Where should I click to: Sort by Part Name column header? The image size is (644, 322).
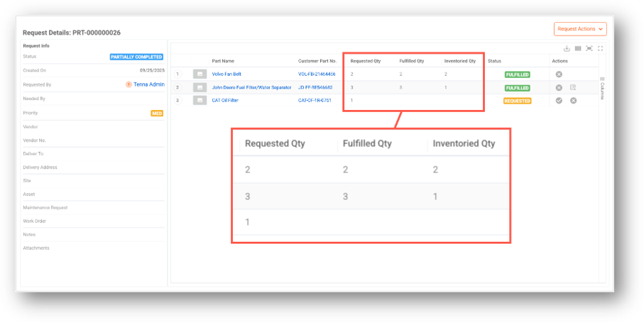pos(223,61)
